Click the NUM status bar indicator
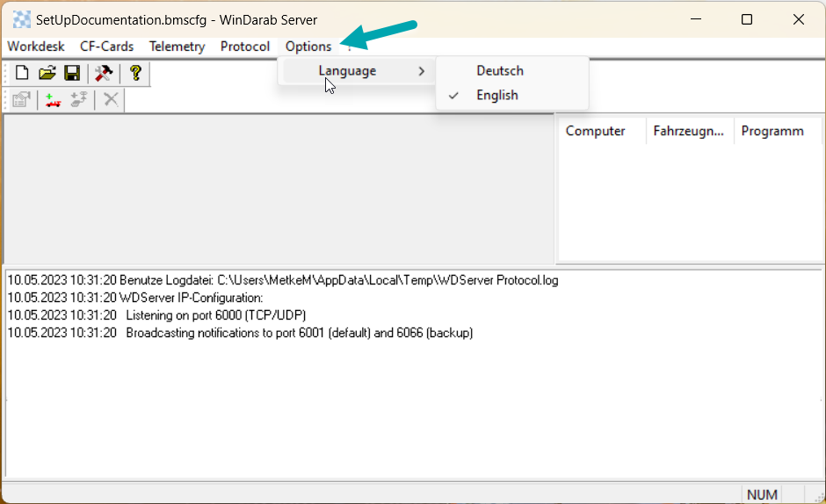The image size is (826, 504). click(762, 494)
